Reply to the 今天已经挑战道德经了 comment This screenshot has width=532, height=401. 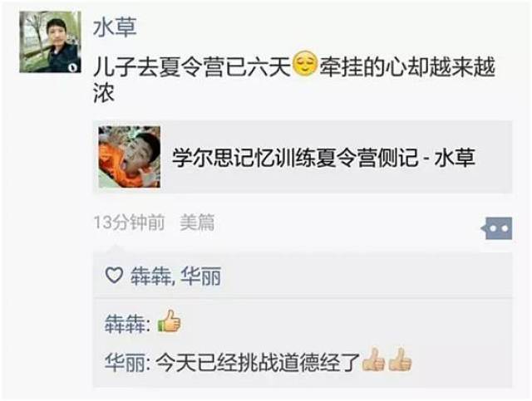click(258, 362)
